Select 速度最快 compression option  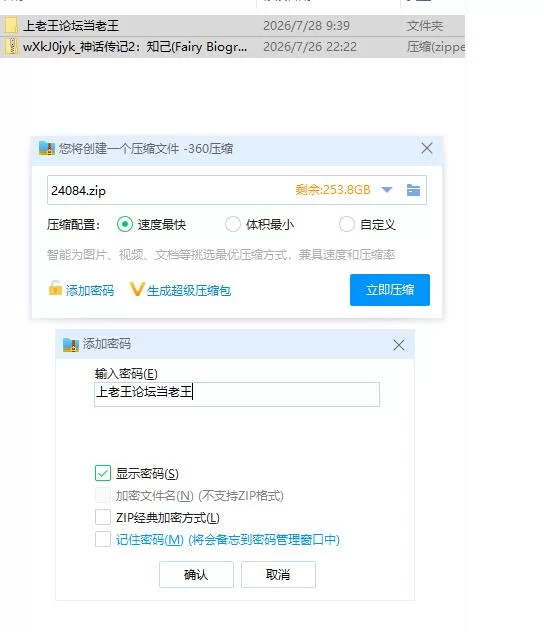(125, 224)
